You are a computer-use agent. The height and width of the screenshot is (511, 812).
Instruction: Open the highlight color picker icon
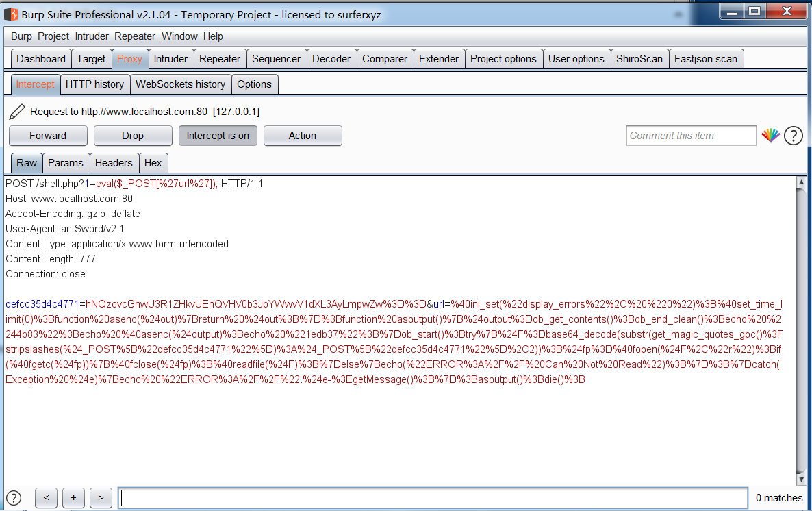click(770, 136)
